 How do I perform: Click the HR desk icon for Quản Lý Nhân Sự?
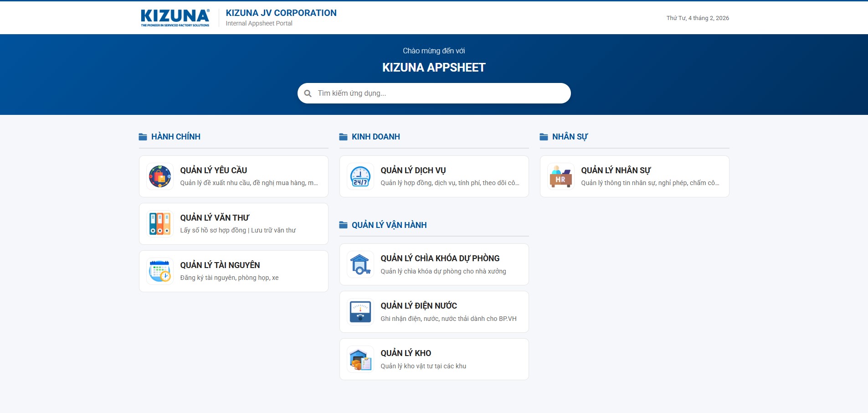tap(560, 176)
